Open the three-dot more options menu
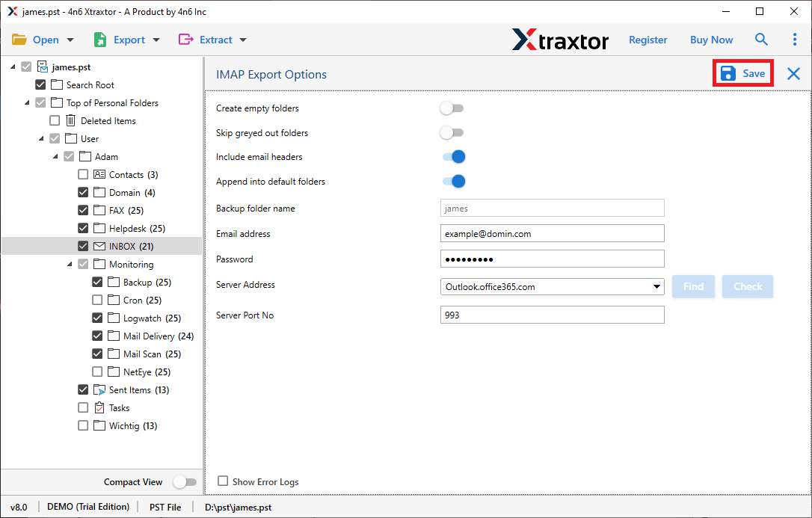Screen dimensions: 812x518 pyautogui.click(x=794, y=40)
